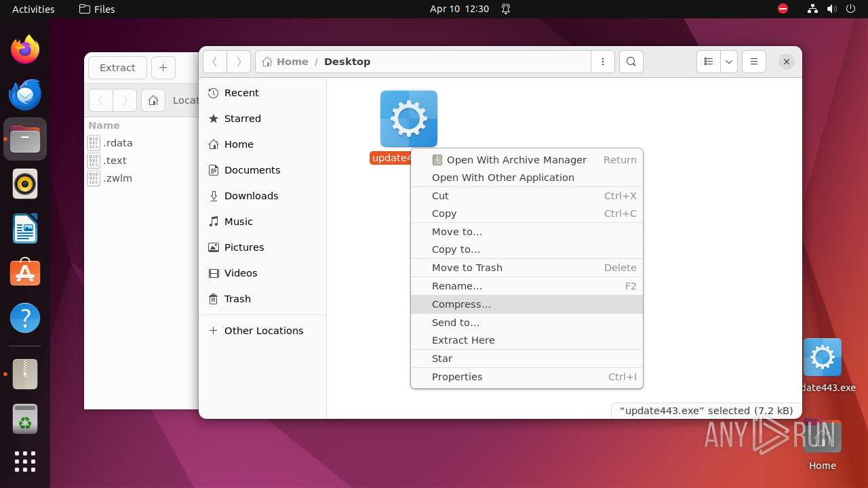Choose Copy to… menu entry
868x488 pixels.
[x=527, y=249]
